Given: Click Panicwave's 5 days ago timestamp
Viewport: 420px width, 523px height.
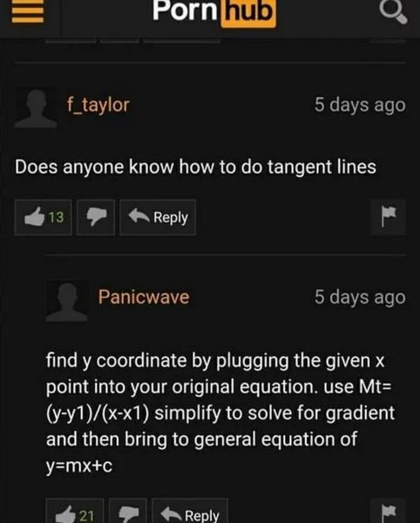Looking at the screenshot, I should pyautogui.click(x=360, y=297).
